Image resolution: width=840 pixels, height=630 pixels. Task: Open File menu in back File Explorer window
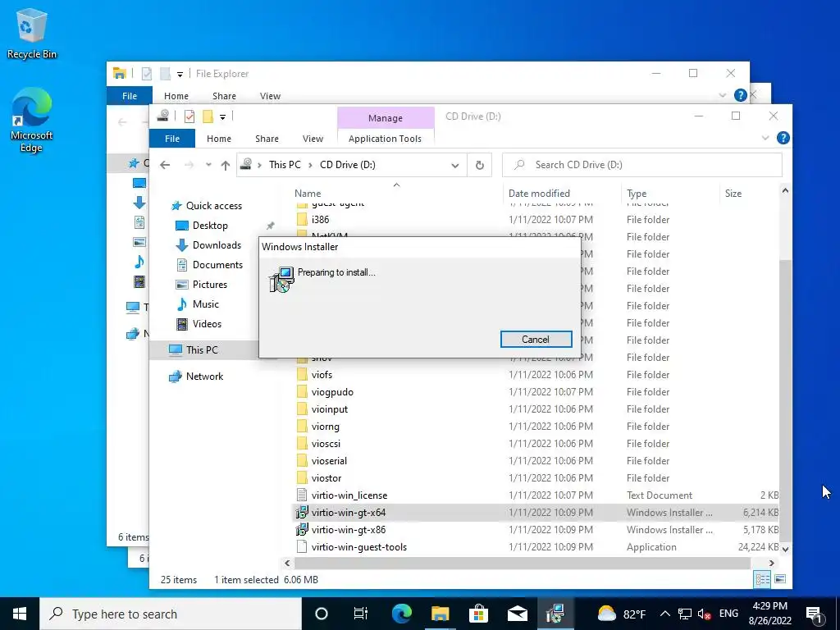pyautogui.click(x=130, y=96)
